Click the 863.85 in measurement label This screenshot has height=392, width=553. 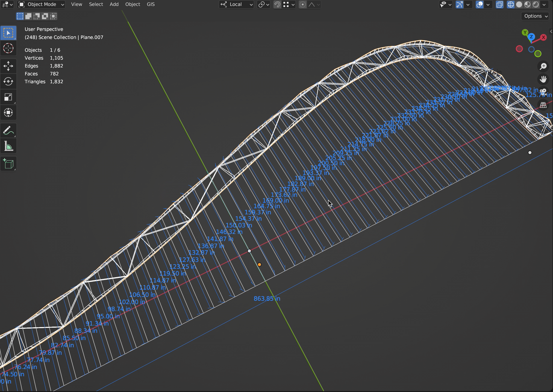[267, 298]
